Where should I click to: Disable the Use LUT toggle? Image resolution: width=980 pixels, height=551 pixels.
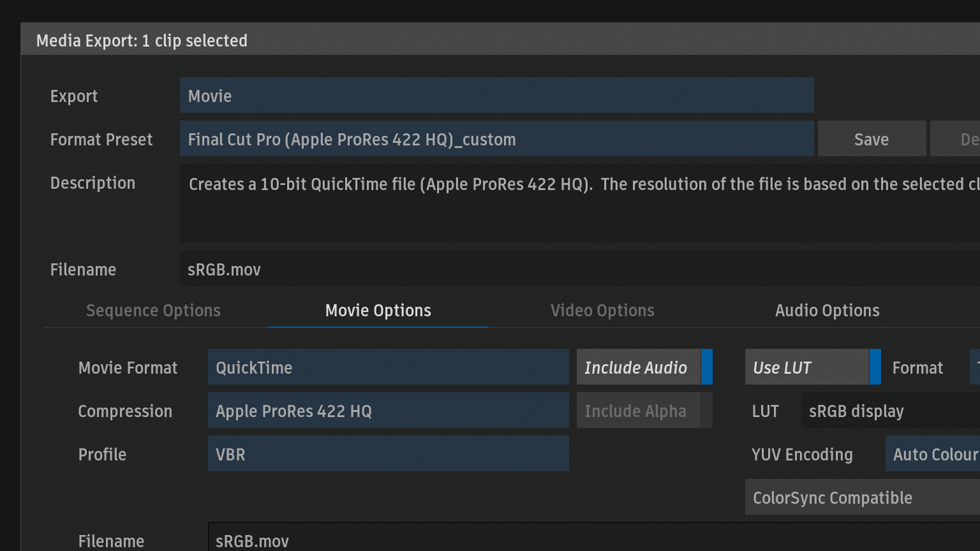(x=812, y=367)
